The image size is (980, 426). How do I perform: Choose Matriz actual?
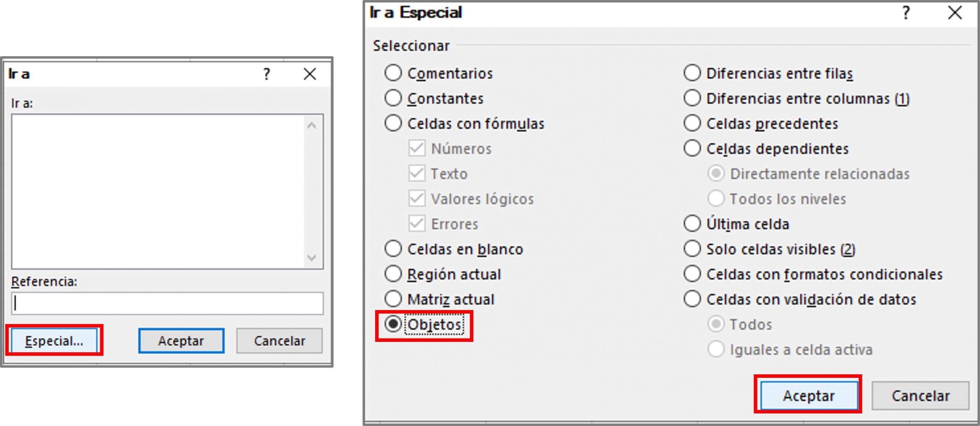pos(393,299)
